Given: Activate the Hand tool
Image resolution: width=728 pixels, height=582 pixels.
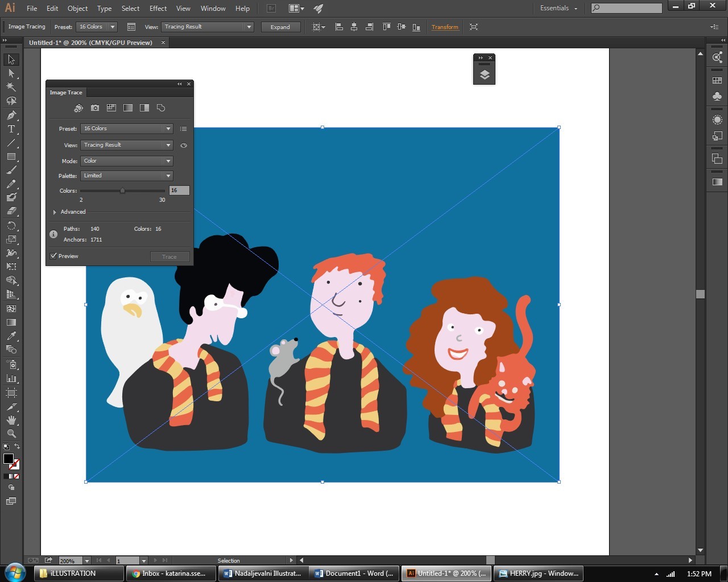Looking at the screenshot, I should pos(11,420).
